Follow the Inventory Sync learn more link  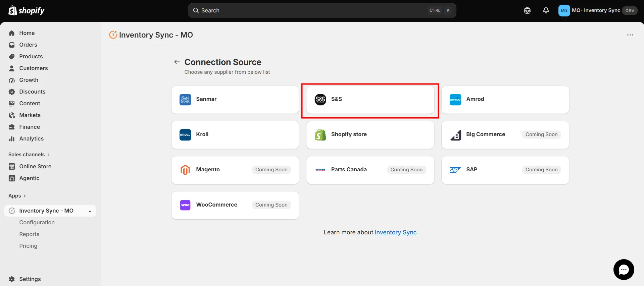(x=395, y=232)
